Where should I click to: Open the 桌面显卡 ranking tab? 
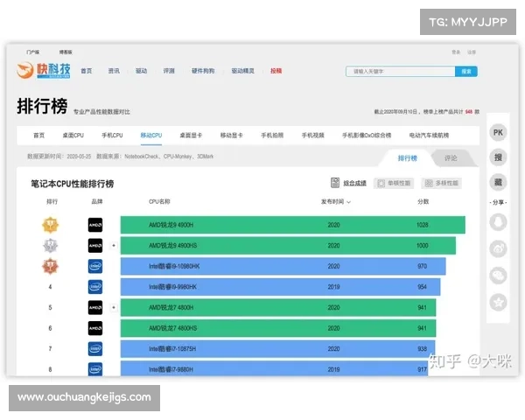[x=191, y=136]
